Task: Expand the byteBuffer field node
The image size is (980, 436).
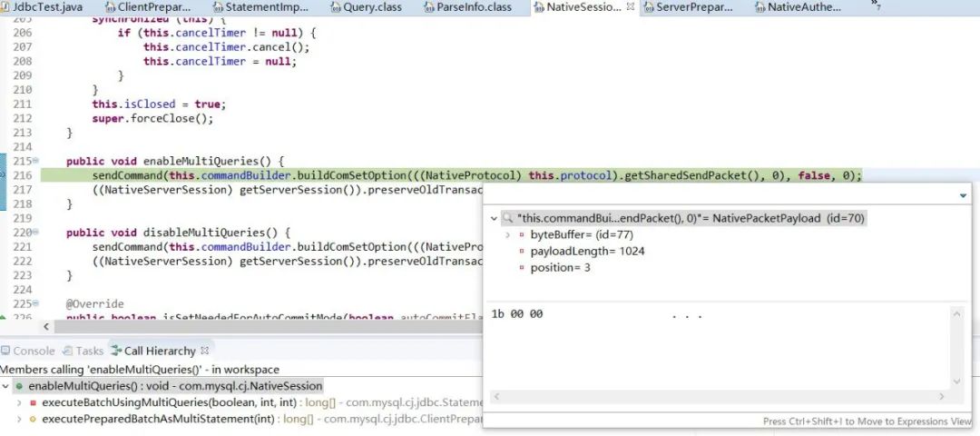Action: (507, 235)
